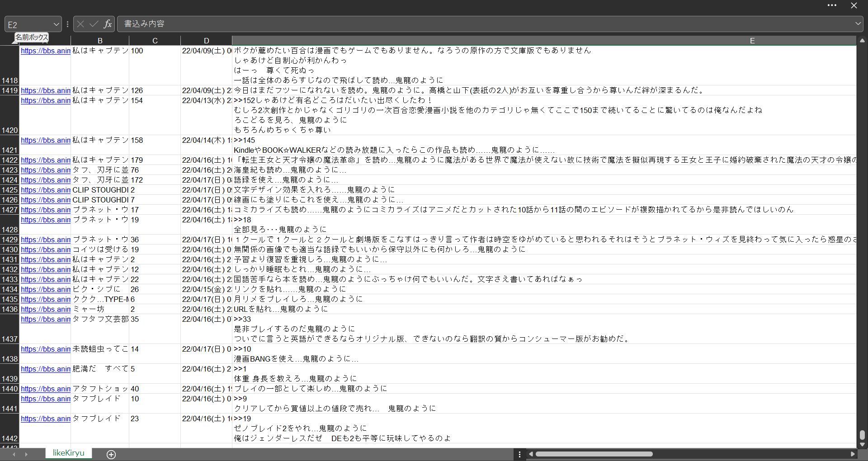Select row header 1425

pos(9,190)
